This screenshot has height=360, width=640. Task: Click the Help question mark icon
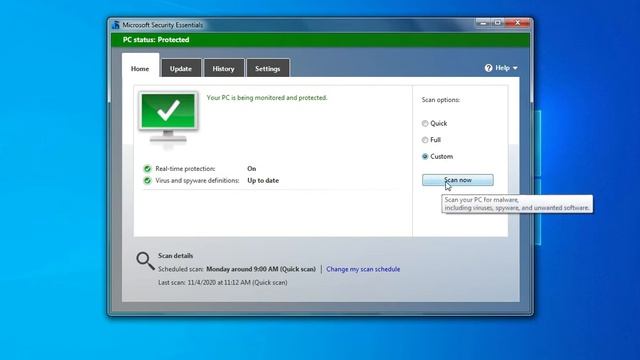click(x=488, y=68)
